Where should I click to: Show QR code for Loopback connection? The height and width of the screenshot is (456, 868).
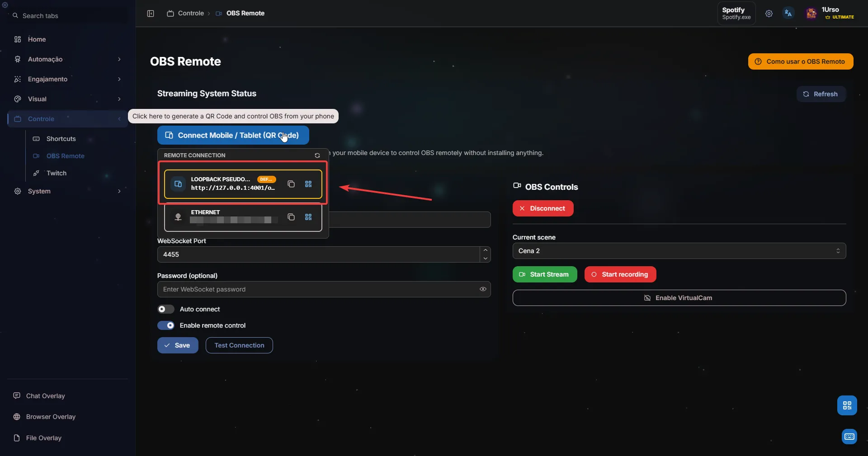click(x=308, y=184)
